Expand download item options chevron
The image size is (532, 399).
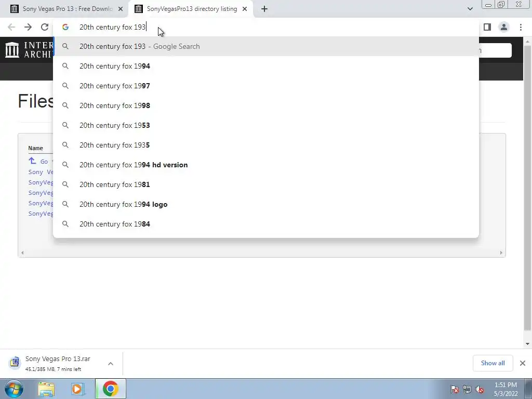coord(111,363)
